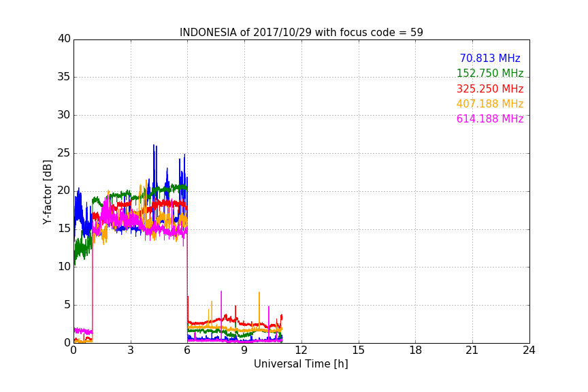Click the y-axis tick label 5
588x392 pixels.
(67, 305)
